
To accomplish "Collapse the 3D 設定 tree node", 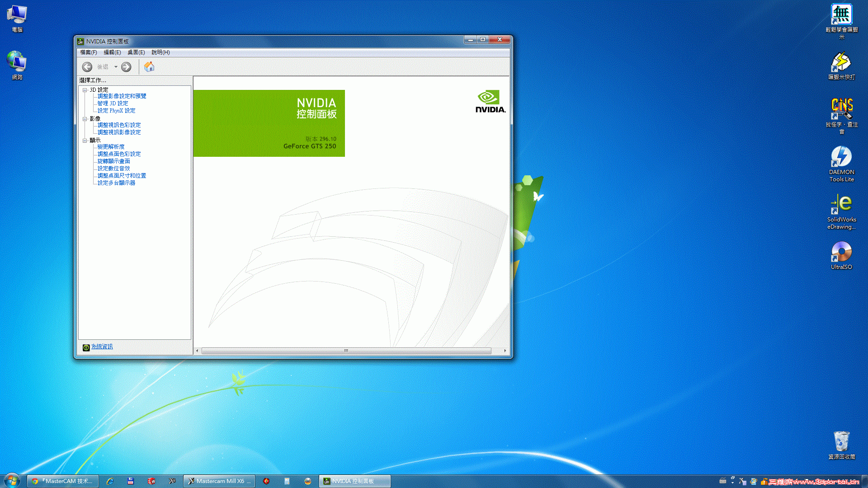I will (x=85, y=90).
